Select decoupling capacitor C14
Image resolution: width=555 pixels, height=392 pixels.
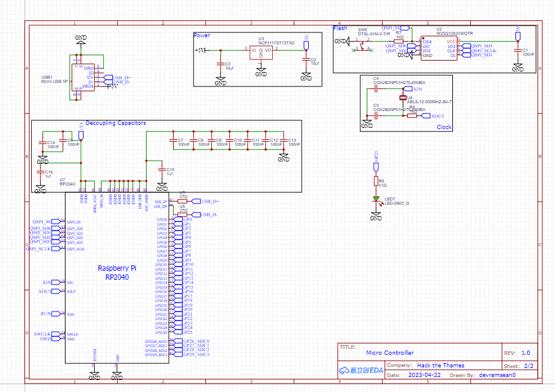43,143
